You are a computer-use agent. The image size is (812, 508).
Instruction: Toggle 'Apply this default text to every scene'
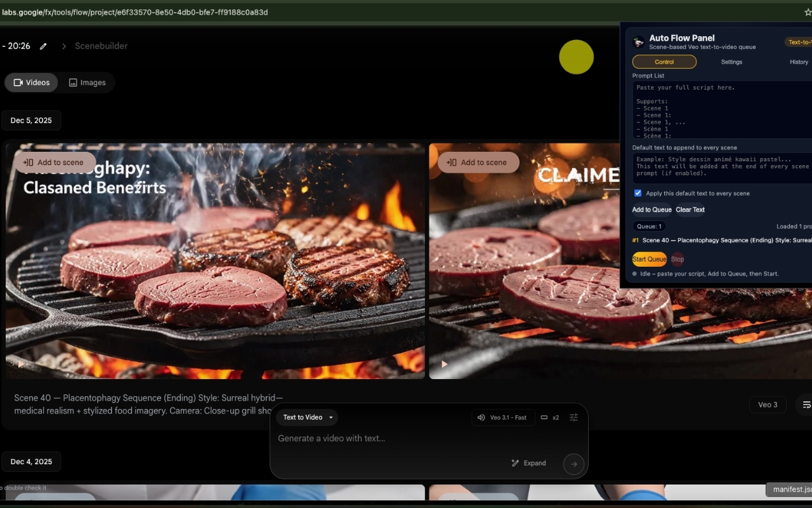pos(638,193)
